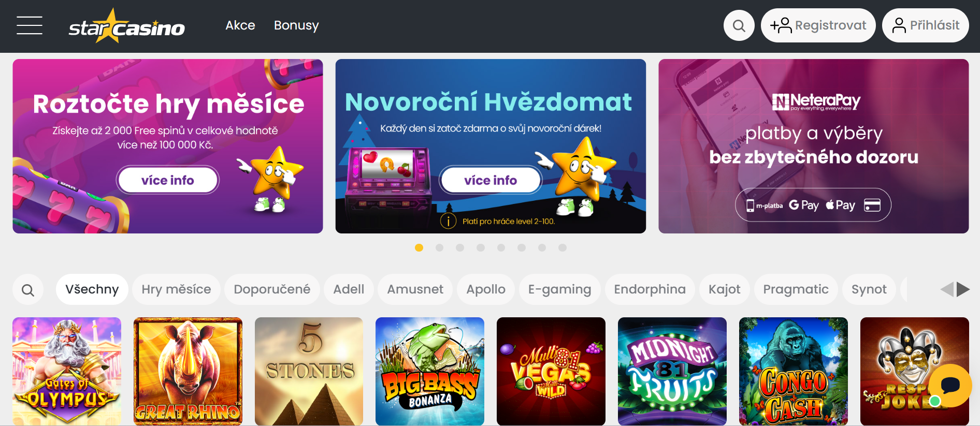Open the Akce menu item
Viewport: 980px width, 426px height.
tap(240, 25)
